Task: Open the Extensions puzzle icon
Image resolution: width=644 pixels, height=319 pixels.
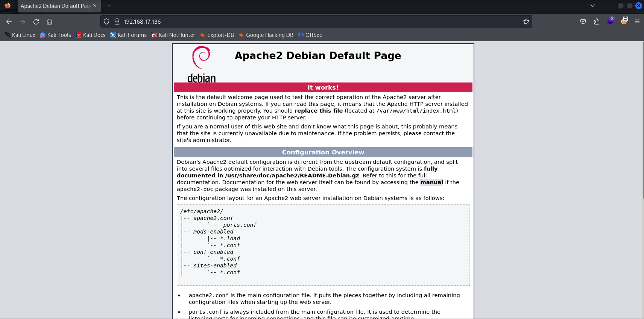Action: (x=597, y=22)
